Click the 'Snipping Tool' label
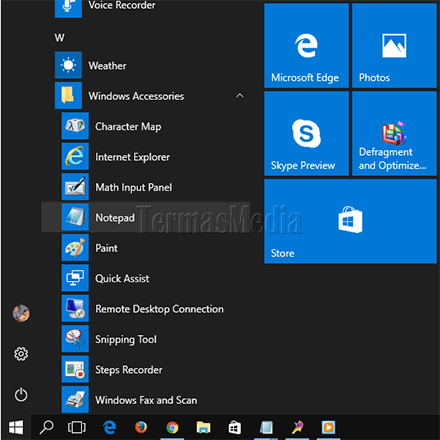 point(126,340)
